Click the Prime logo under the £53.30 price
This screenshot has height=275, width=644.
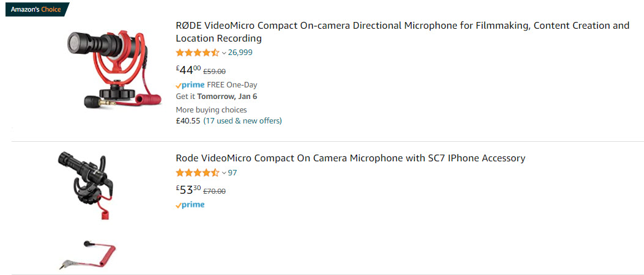190,205
